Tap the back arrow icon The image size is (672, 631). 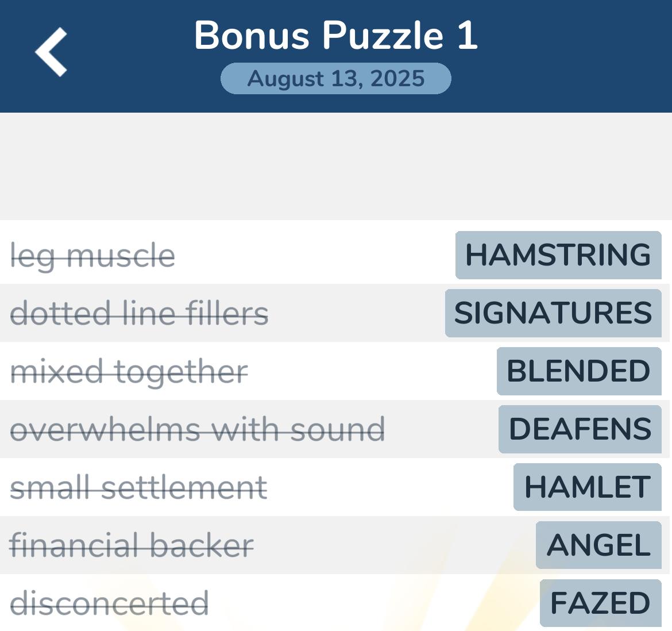click(51, 52)
